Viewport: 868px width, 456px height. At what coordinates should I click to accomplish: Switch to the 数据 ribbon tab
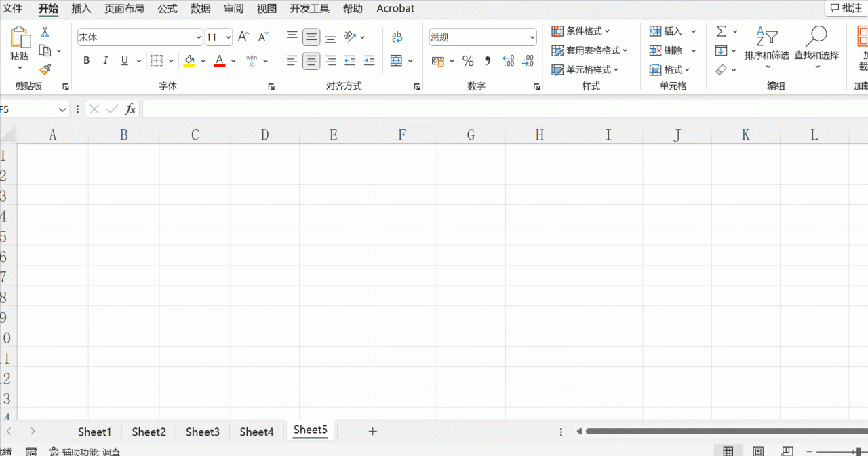click(201, 9)
